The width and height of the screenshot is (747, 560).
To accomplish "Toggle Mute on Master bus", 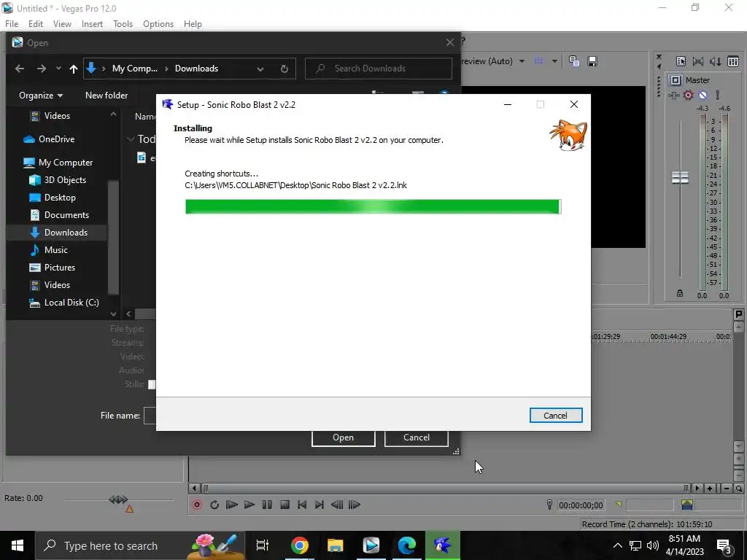I will [703, 96].
